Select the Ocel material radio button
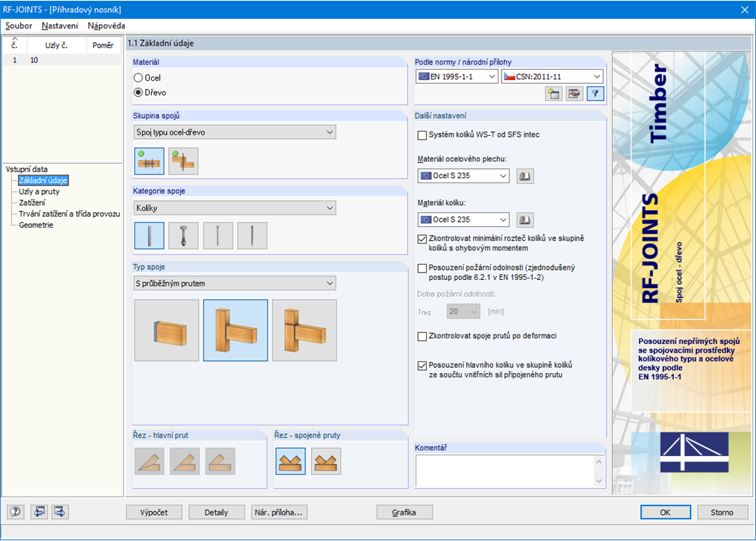This screenshot has width=756, height=541. pos(138,78)
